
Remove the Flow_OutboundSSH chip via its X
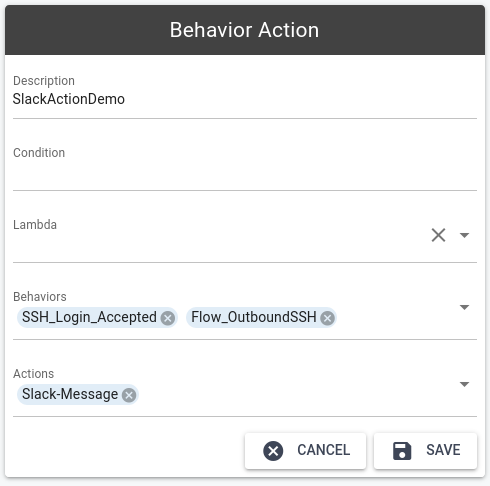(x=327, y=318)
